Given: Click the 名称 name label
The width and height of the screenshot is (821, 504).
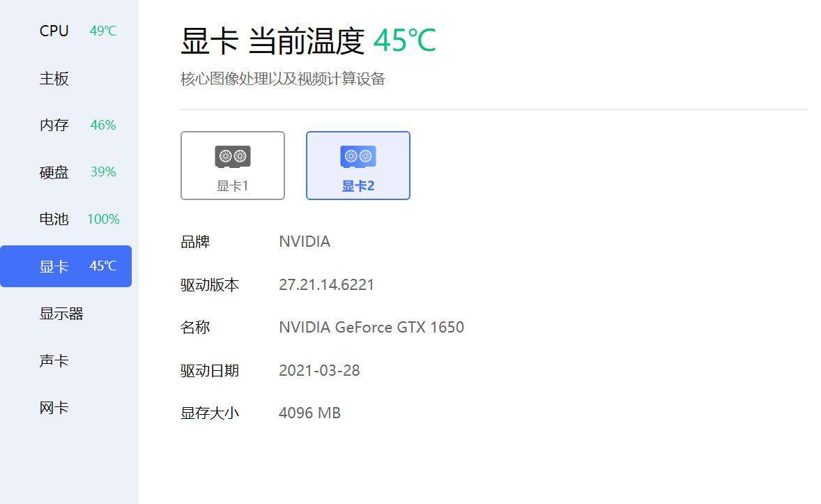Looking at the screenshot, I should pos(195,328).
